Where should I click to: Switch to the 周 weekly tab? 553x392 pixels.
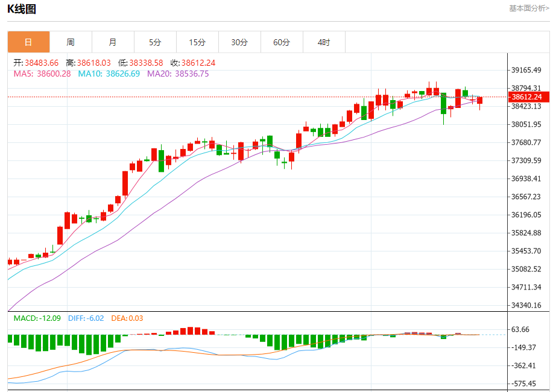(71, 42)
